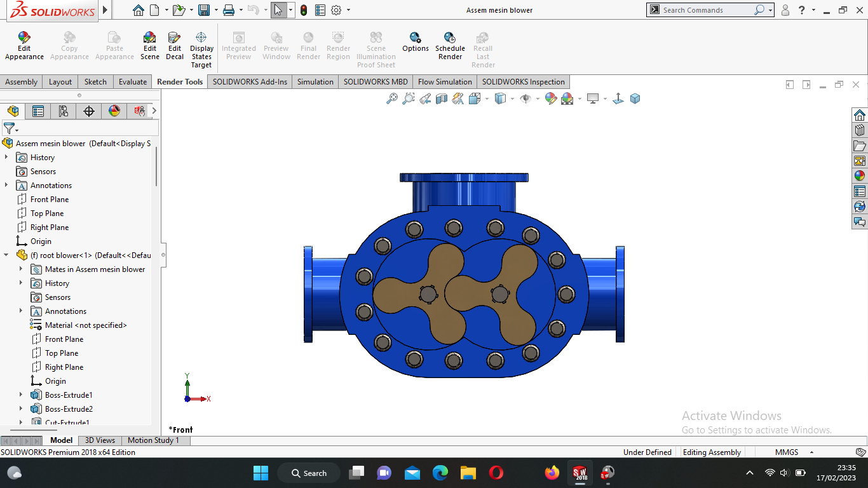Open render Options

[416, 43]
